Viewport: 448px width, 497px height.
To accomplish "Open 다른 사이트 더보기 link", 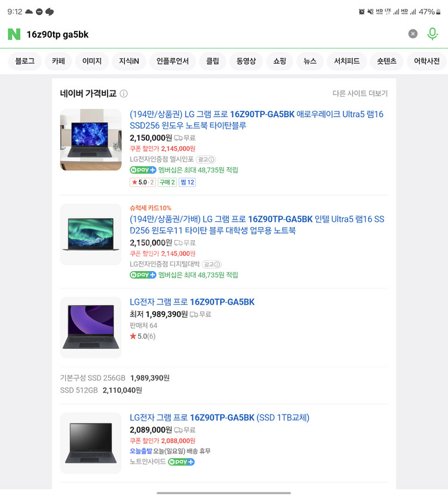I will click(x=360, y=94).
